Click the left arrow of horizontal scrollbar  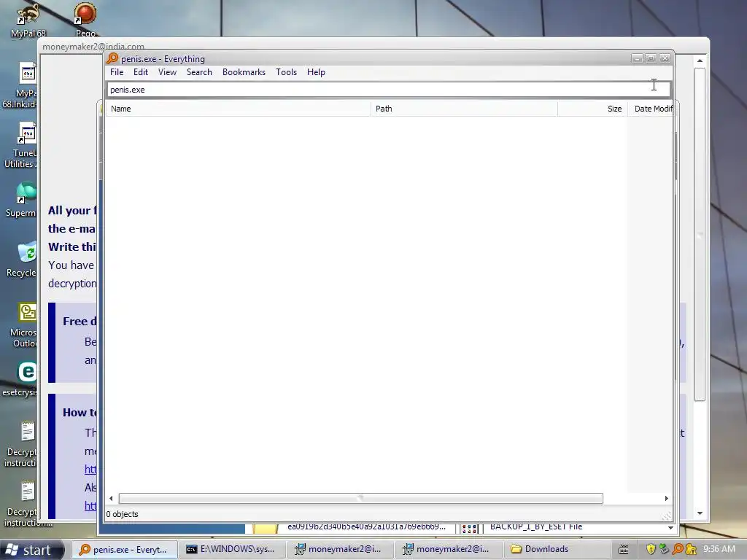(111, 499)
